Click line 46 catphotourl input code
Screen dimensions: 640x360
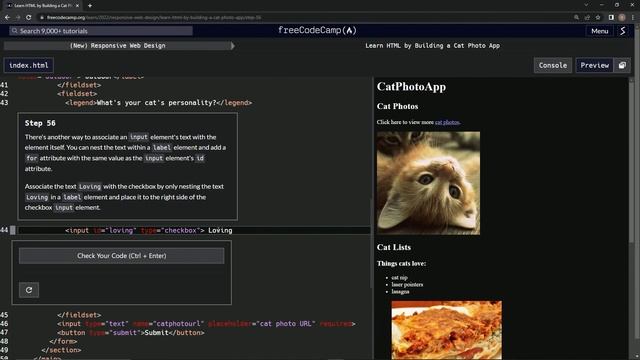(206, 324)
